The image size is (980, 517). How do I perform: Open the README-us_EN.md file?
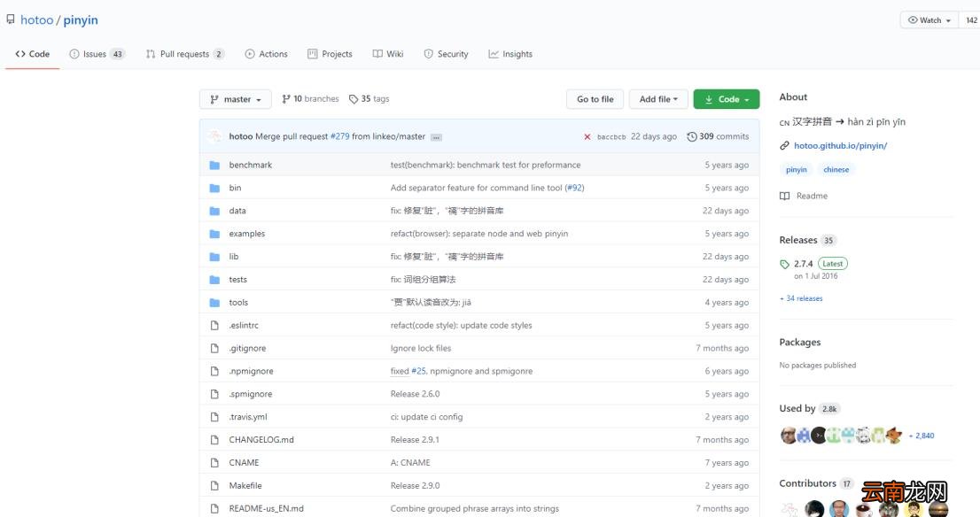(266, 509)
